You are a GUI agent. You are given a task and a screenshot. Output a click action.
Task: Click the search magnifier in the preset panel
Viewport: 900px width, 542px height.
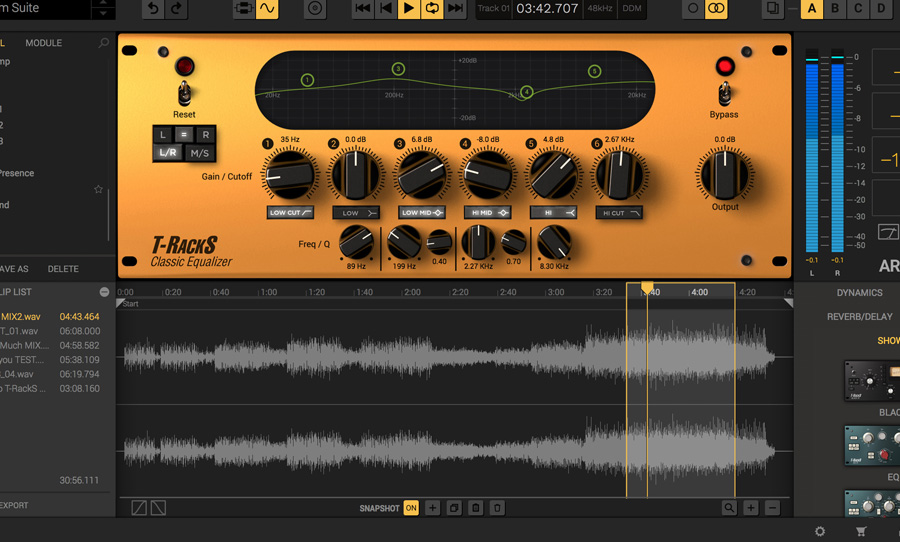pos(103,43)
